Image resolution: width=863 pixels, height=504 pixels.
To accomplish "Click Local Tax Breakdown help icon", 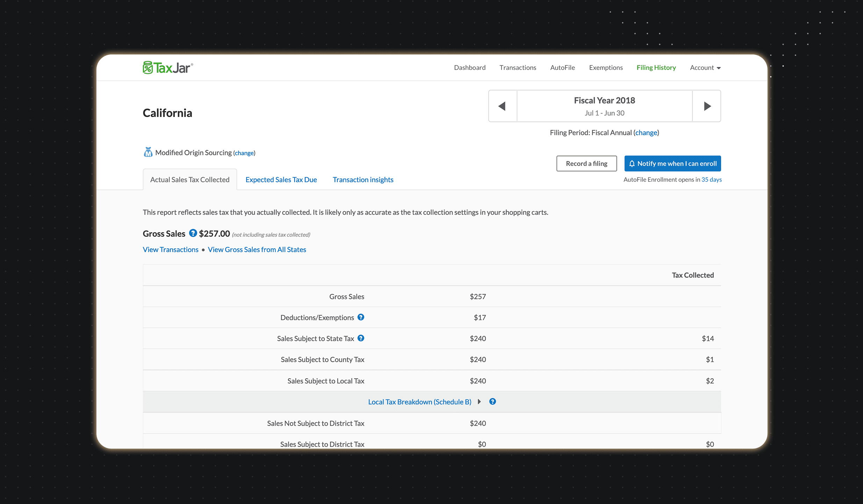I will click(x=492, y=402).
